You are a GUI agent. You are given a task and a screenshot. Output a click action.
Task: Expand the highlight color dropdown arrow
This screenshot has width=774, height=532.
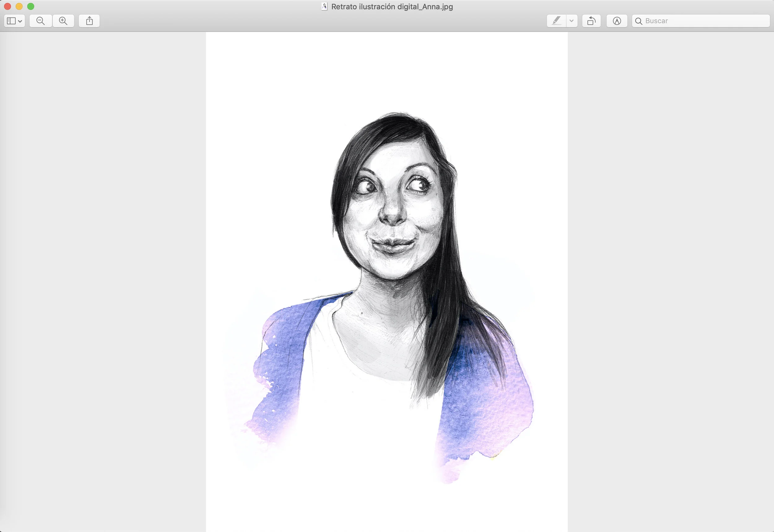[x=572, y=21]
